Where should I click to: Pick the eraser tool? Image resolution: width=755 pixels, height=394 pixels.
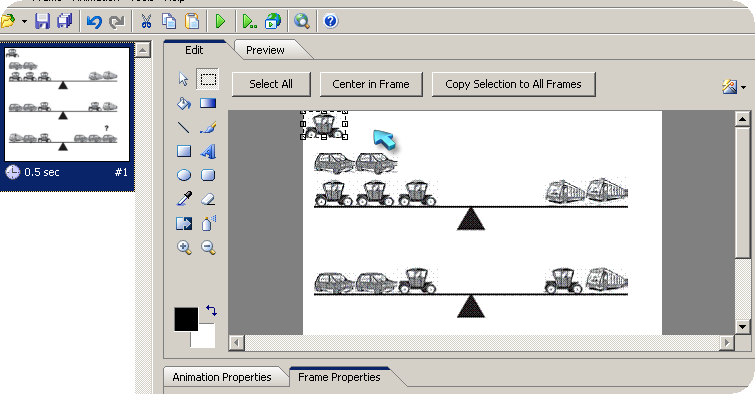208,199
